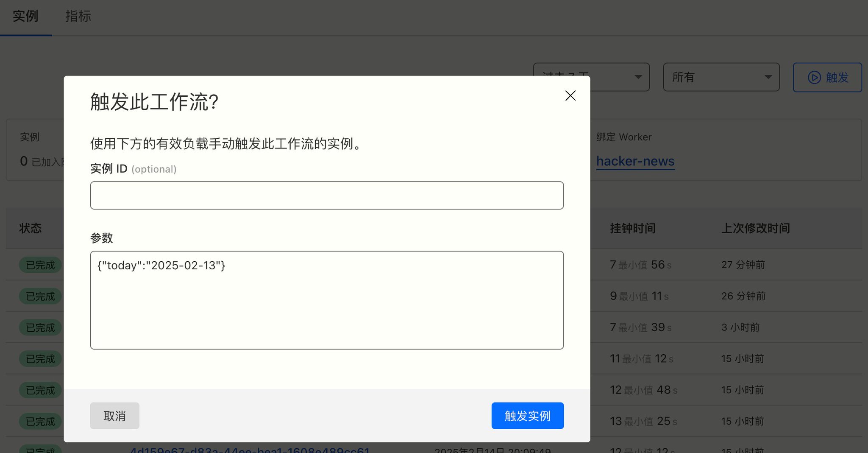Open the hacker-news Worker link
The height and width of the screenshot is (453, 868).
(635, 161)
